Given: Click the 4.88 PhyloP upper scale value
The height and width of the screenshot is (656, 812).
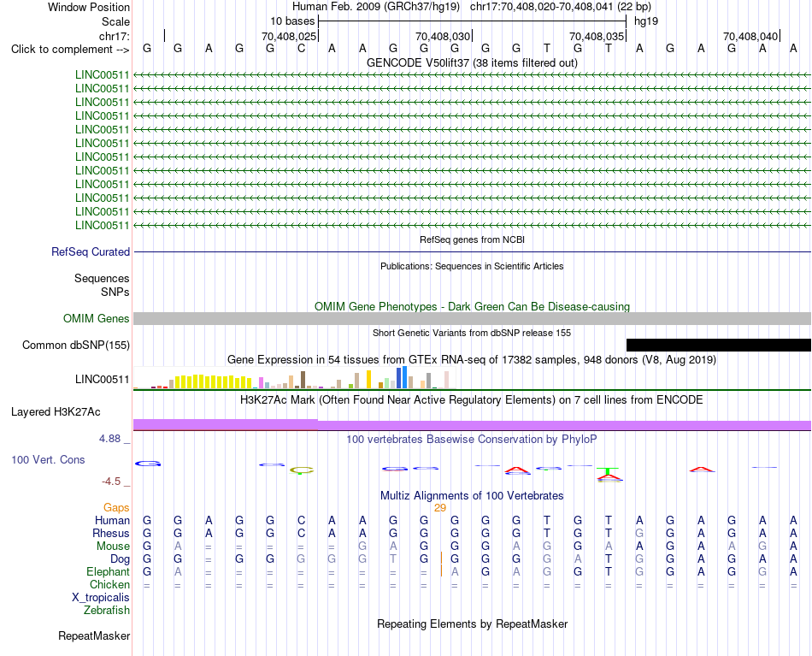Looking at the screenshot, I should pos(109,439).
